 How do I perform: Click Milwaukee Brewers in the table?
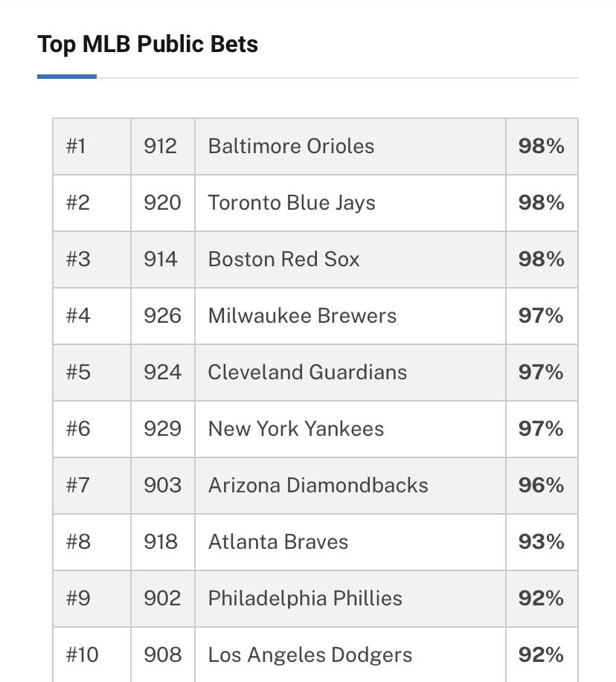(x=302, y=316)
